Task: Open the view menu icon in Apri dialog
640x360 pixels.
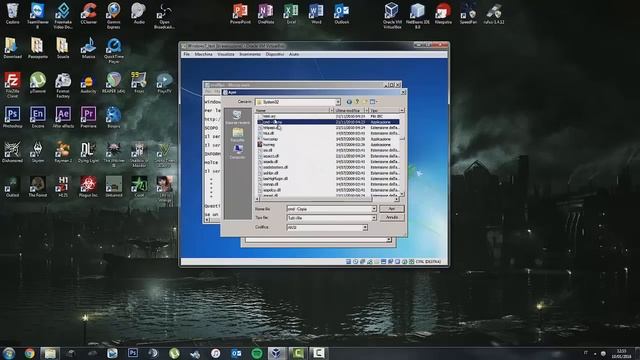Action: tap(373, 102)
